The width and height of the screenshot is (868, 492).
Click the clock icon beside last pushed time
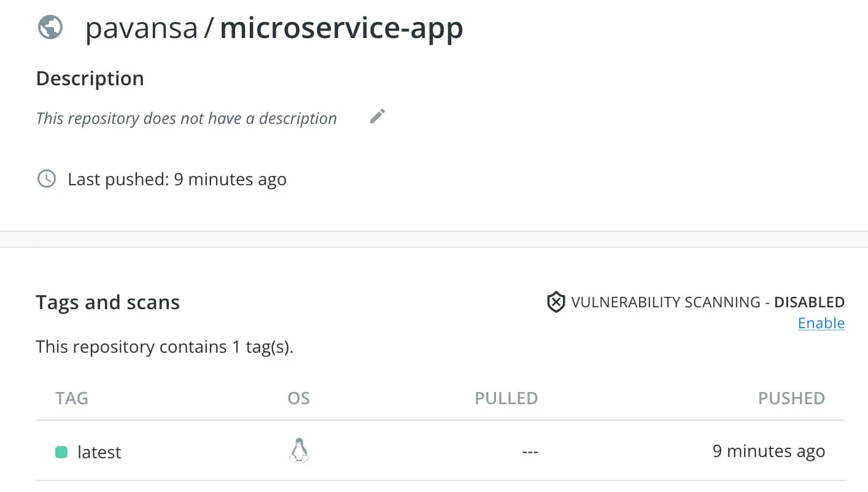pos(46,179)
